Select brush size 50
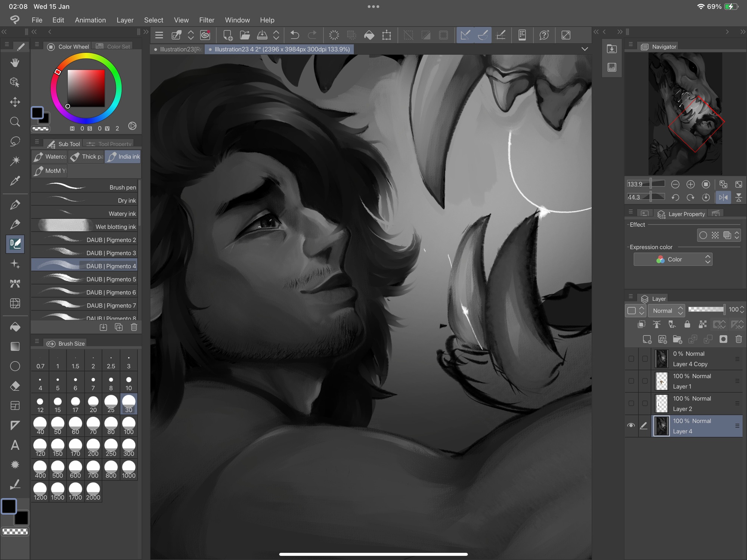The height and width of the screenshot is (560, 747). (58, 426)
